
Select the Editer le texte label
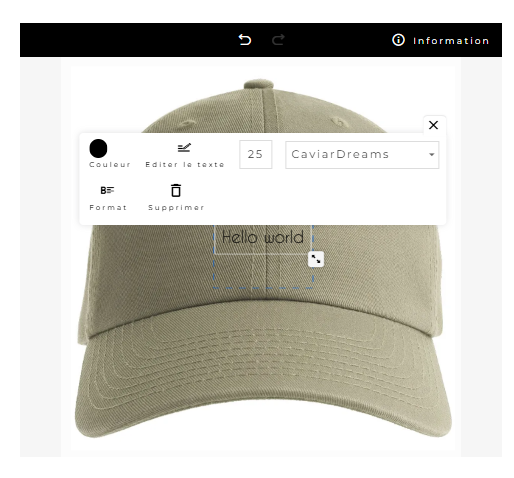(x=185, y=164)
